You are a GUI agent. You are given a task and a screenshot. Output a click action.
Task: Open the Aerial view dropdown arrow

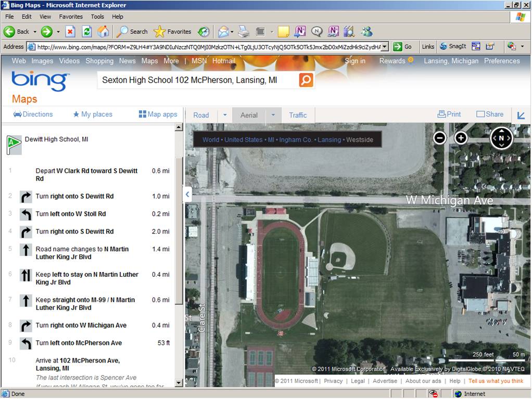click(x=273, y=115)
